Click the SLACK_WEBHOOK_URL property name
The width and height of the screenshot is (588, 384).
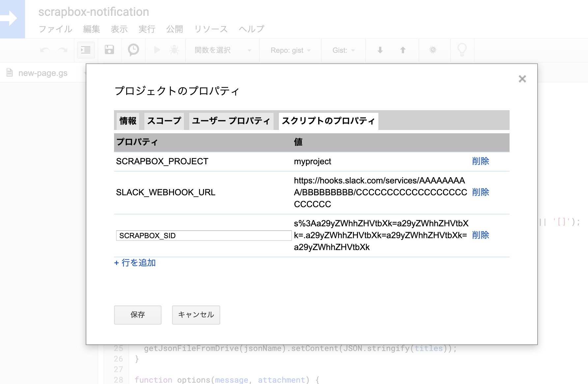coord(166,192)
